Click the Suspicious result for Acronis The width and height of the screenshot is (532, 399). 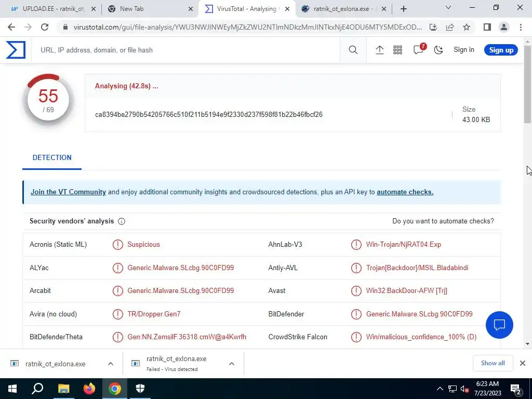coord(143,245)
